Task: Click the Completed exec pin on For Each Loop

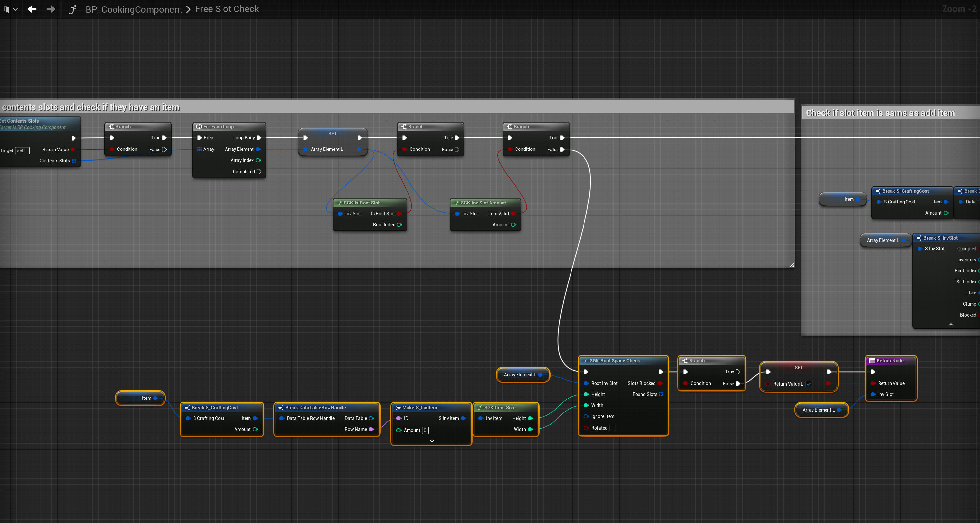Action: (259, 172)
